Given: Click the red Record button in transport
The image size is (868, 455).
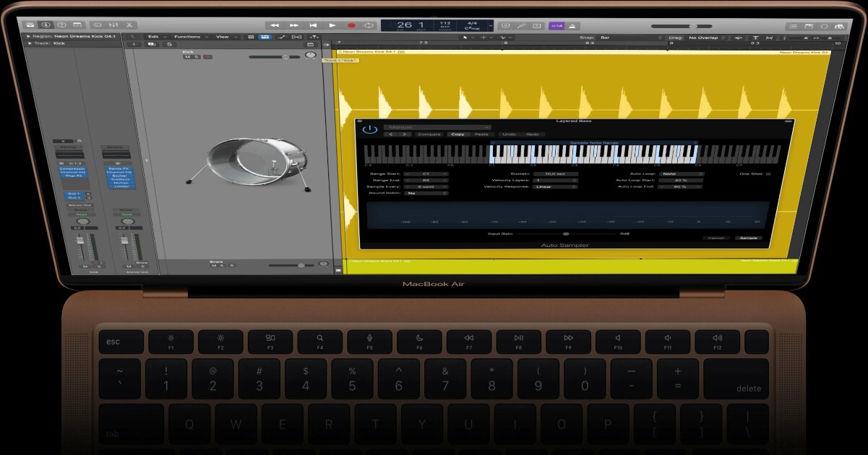Looking at the screenshot, I should [351, 25].
